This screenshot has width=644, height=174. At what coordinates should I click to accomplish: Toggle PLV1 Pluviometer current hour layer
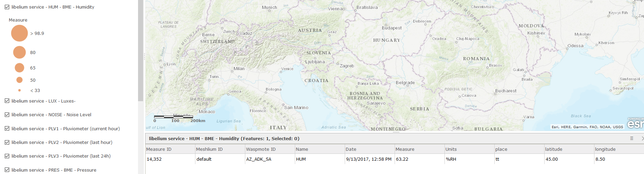pos(7,129)
